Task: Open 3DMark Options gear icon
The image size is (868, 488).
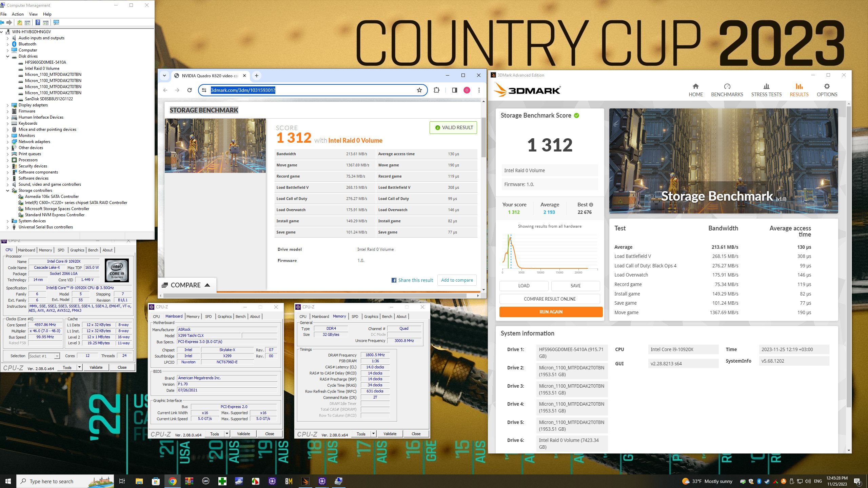Action: [827, 86]
